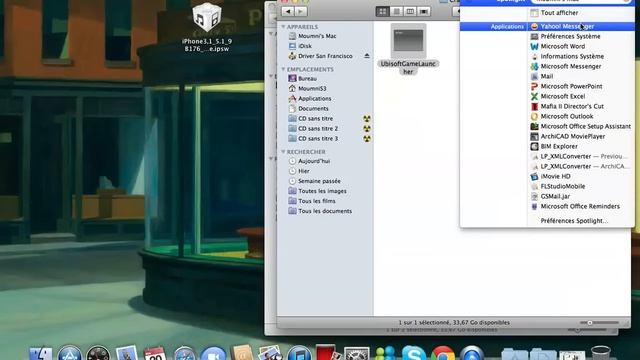Go forward in Finder window

(301, 11)
